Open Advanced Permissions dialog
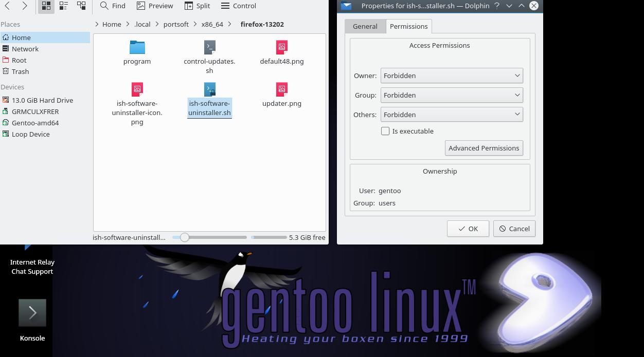Viewport: 644px width, 357px height. tap(484, 148)
